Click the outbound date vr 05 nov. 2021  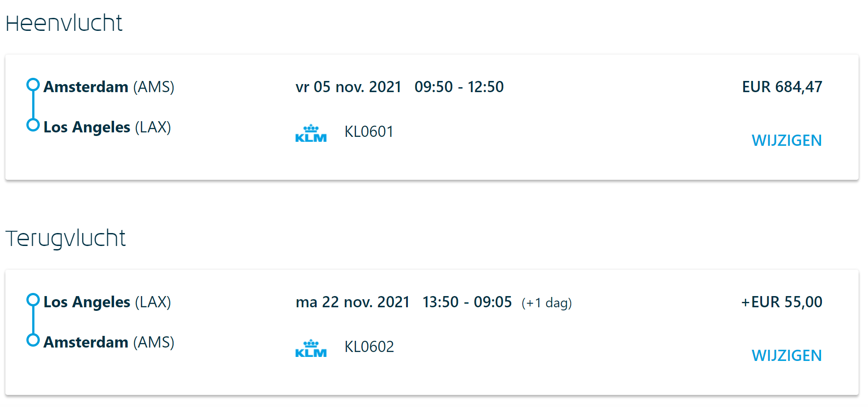click(x=348, y=87)
